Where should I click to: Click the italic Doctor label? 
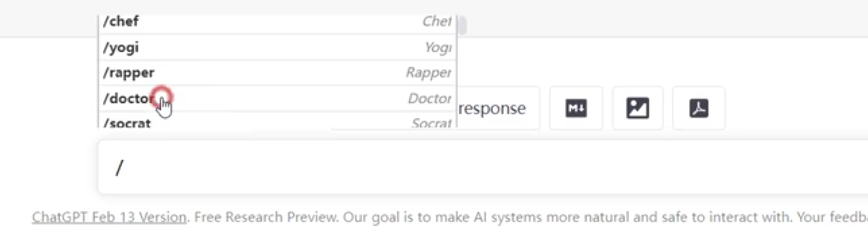pos(429,99)
